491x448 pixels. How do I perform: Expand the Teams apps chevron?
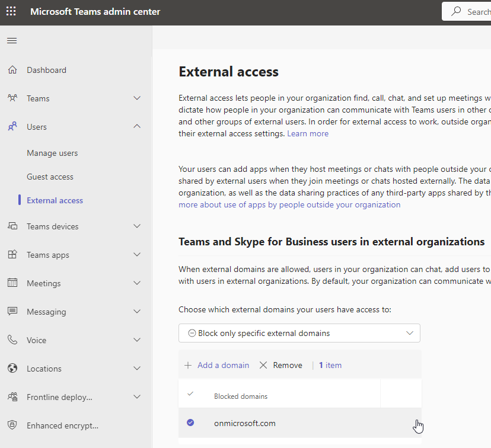137,255
